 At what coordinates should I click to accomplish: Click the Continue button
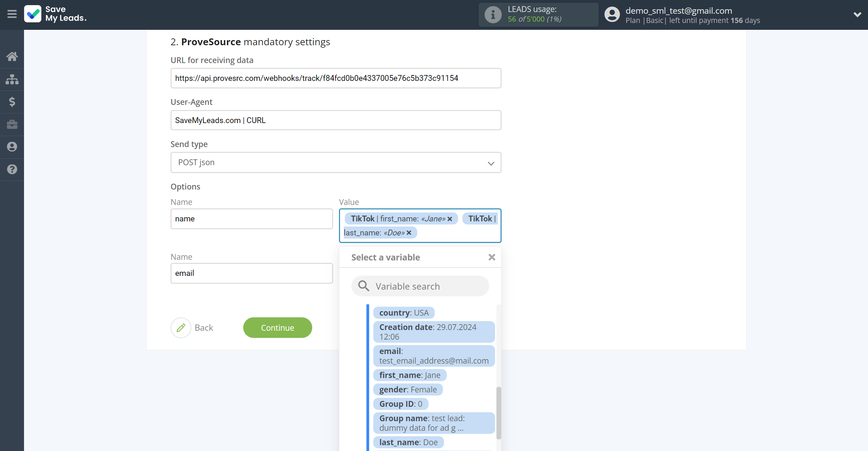[278, 328]
